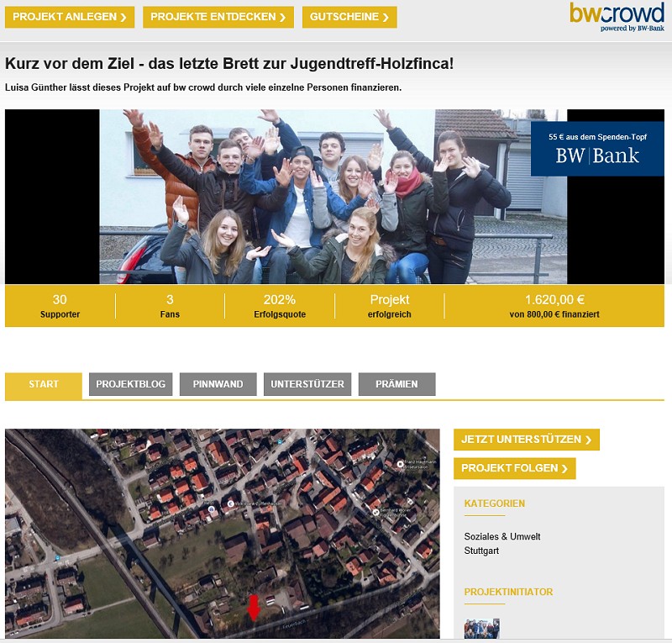This screenshot has height=643, width=672.
Task: Click the Projekt folgen button
Action: point(514,468)
